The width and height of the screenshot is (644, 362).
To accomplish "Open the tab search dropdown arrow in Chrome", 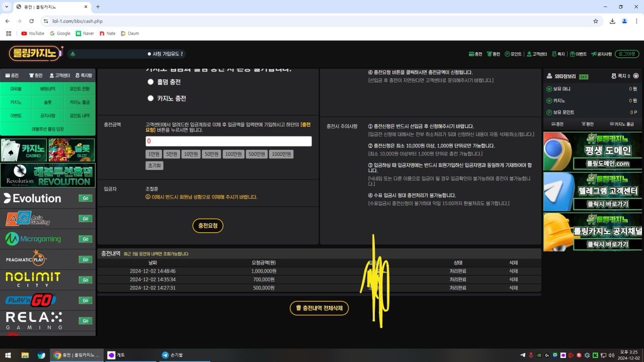I will click(x=7, y=7).
